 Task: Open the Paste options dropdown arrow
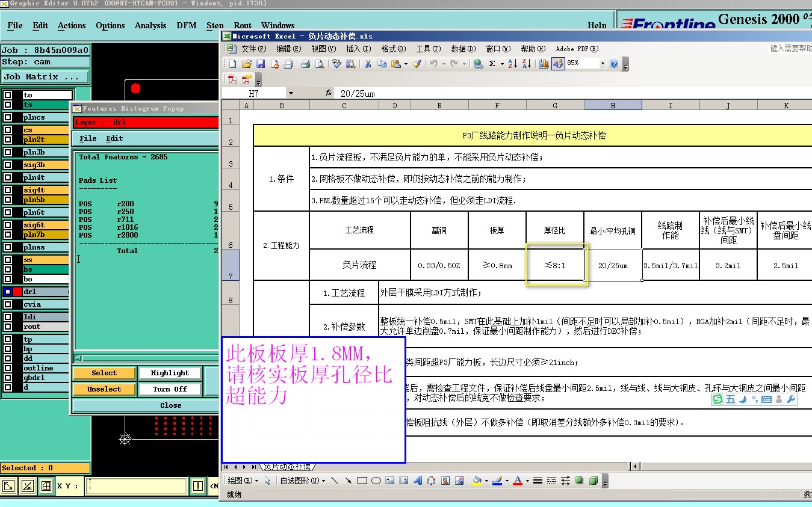pyautogui.click(x=406, y=64)
